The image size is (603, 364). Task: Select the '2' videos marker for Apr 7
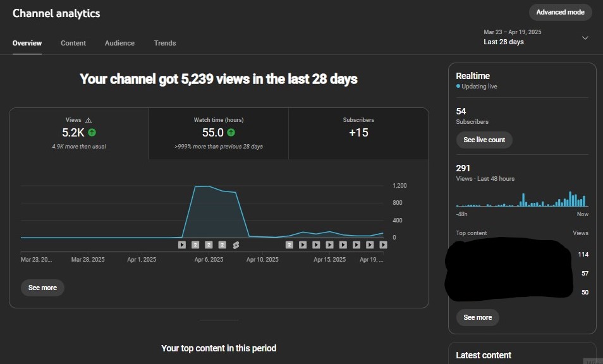tap(222, 245)
